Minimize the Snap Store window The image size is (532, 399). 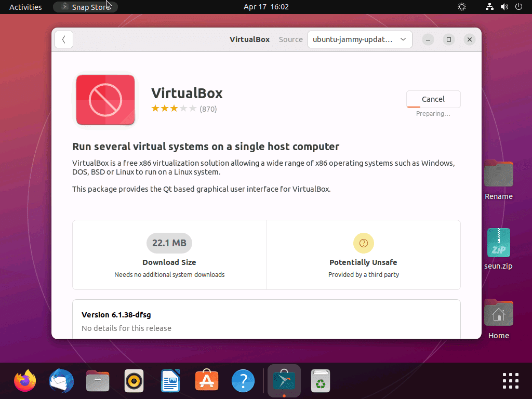428,39
